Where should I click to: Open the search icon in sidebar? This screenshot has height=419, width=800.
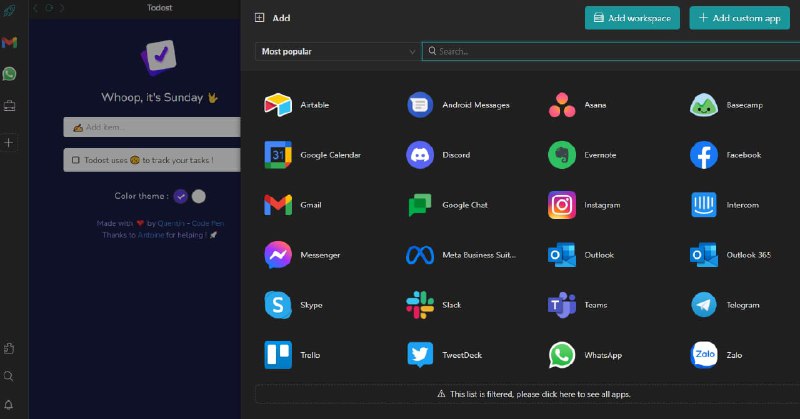(9, 377)
